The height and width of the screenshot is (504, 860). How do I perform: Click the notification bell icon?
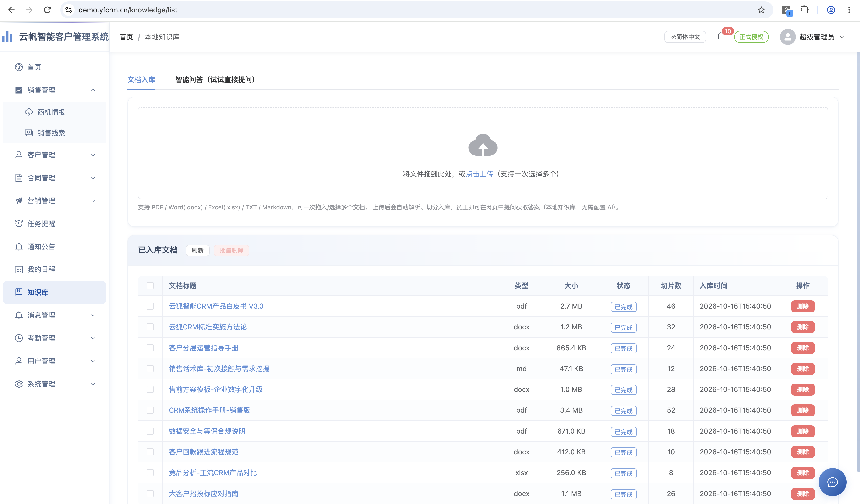[721, 37]
